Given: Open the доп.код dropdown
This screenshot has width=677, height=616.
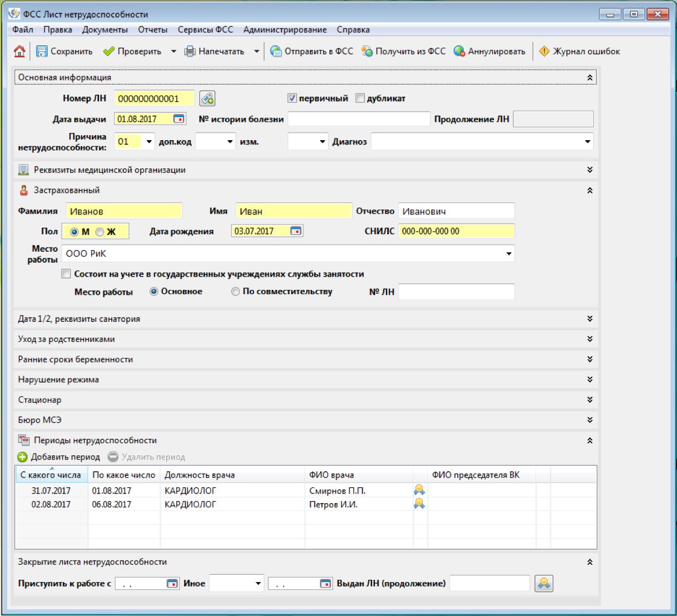Looking at the screenshot, I should coord(229,141).
